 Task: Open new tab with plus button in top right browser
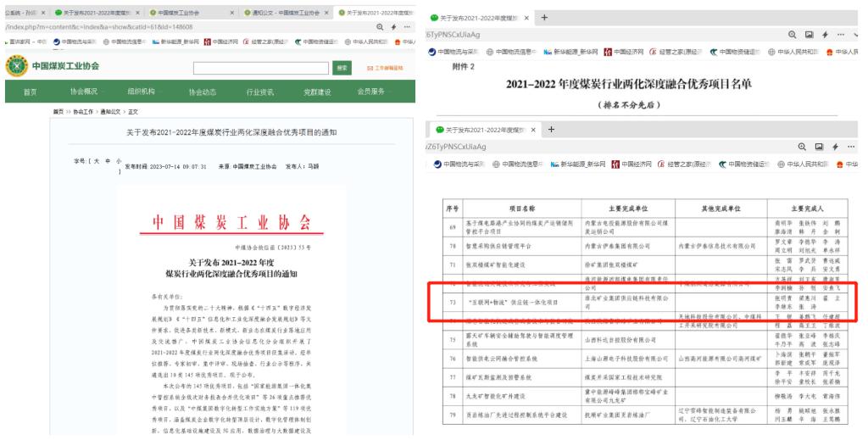[544, 18]
